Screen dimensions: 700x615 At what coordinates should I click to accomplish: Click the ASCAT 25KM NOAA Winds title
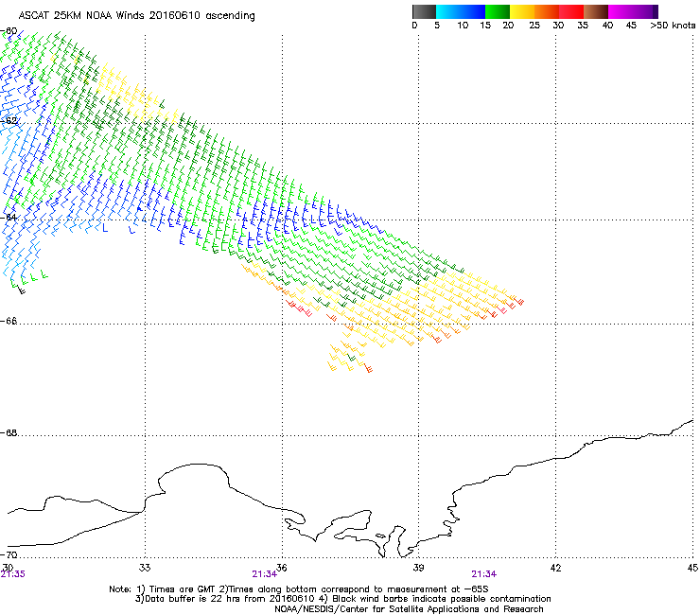[136, 16]
